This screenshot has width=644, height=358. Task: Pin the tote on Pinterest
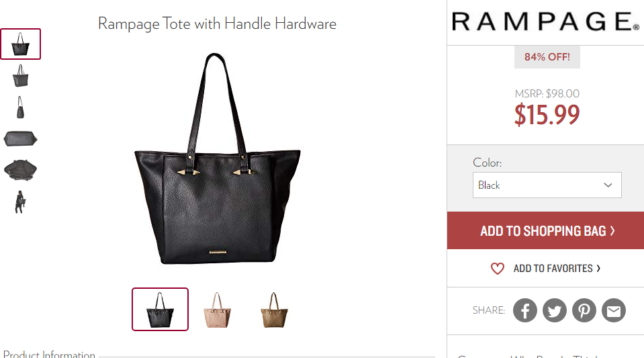584,310
